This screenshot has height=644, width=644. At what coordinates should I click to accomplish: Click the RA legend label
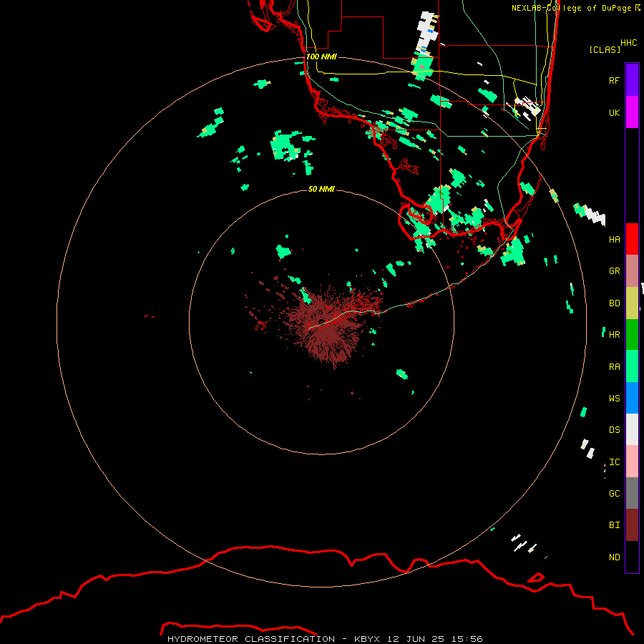coord(614,367)
